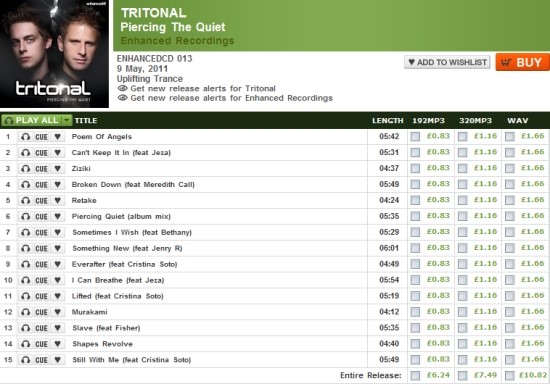Image resolution: width=550 pixels, height=384 pixels.
Task: Open track title Lifted (feat Cristina Soto)
Action: tap(118, 296)
